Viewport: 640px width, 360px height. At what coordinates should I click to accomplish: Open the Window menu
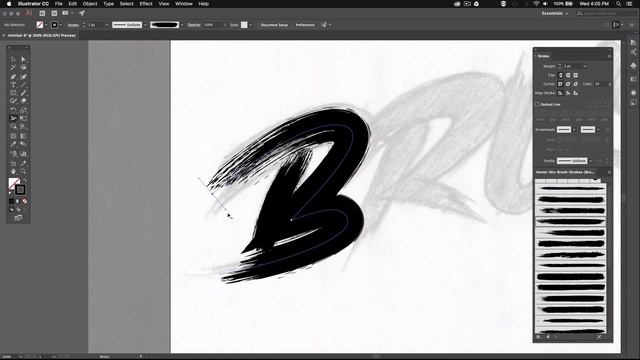tap(184, 4)
